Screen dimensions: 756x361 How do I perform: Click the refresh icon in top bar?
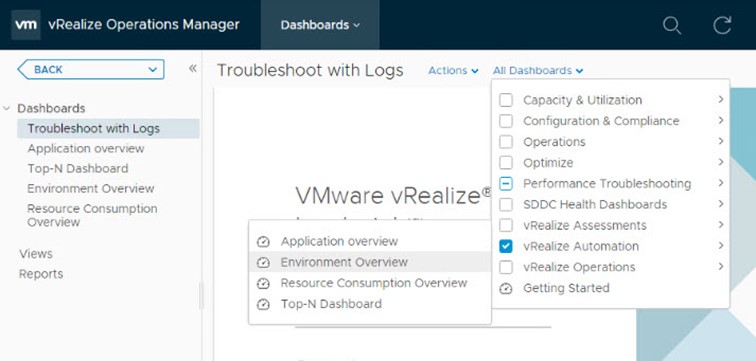point(722,25)
